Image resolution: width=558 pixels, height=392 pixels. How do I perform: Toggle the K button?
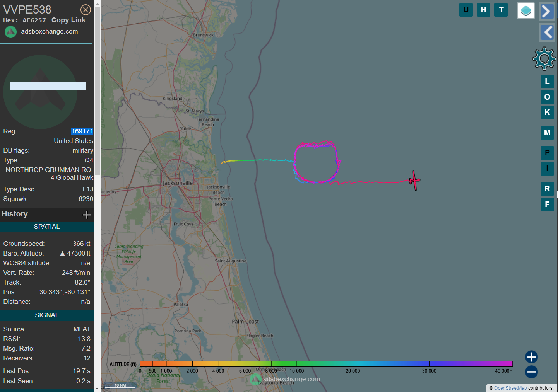(547, 112)
